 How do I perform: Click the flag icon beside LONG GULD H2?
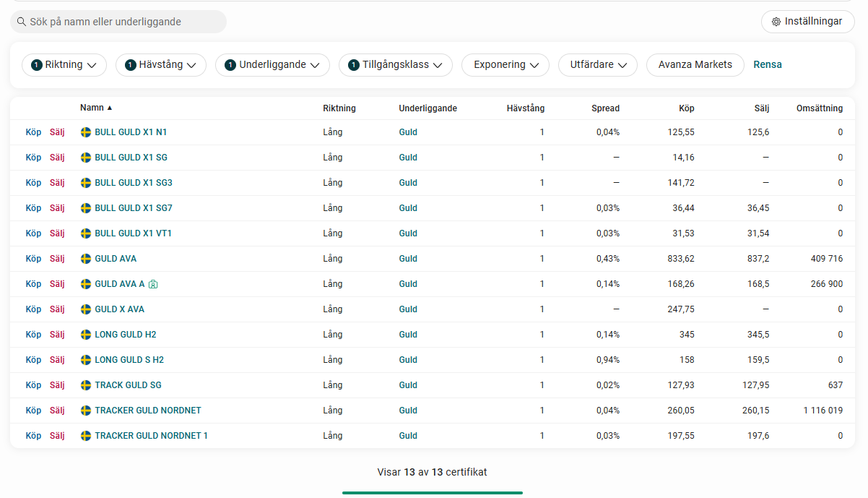86,335
